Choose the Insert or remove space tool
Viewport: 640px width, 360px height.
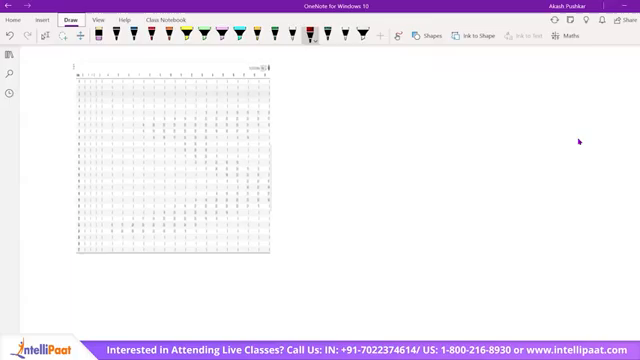point(80,36)
